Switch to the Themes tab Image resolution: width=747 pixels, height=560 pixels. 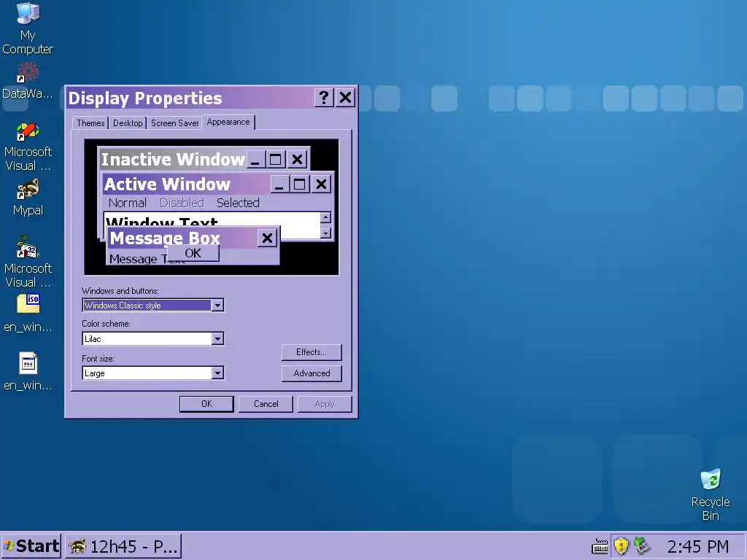point(90,122)
